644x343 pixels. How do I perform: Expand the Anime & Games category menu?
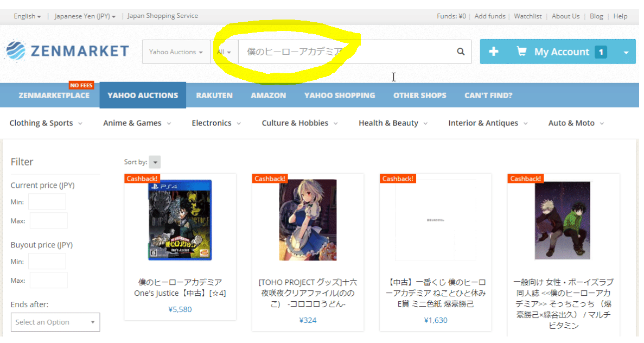137,123
